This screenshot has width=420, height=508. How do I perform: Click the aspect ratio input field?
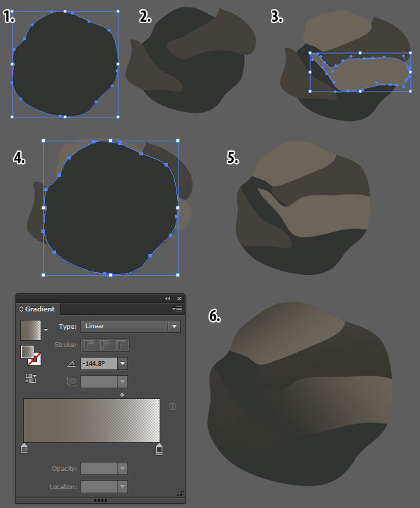pos(99,381)
